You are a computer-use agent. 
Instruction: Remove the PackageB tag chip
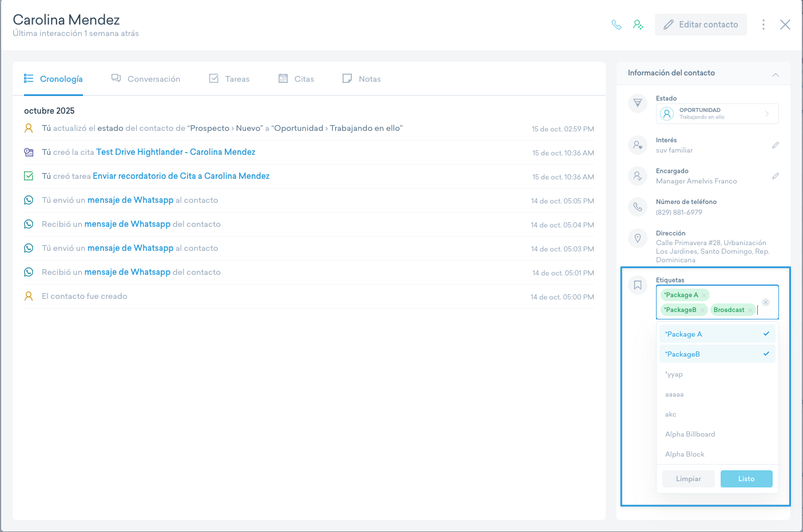pyautogui.click(x=702, y=310)
